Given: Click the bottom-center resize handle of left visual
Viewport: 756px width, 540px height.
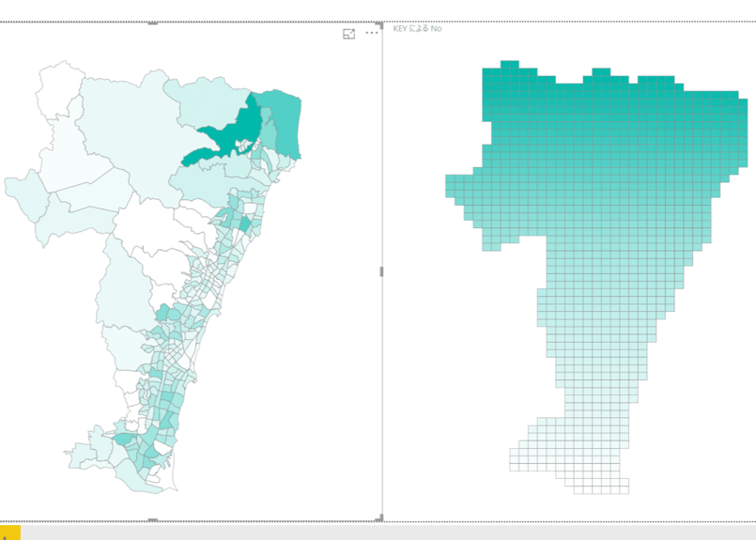Looking at the screenshot, I should pos(152,520).
